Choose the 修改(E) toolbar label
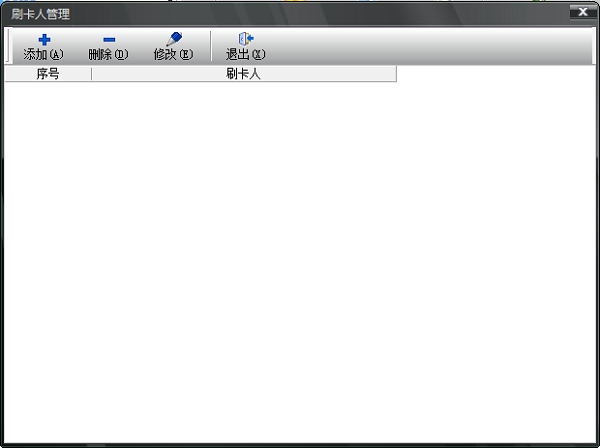This screenshot has width=600, height=448. [x=173, y=54]
